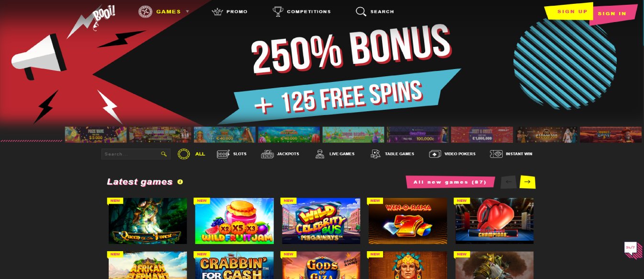
Task: Click the Booi logo
Action: pos(104,15)
